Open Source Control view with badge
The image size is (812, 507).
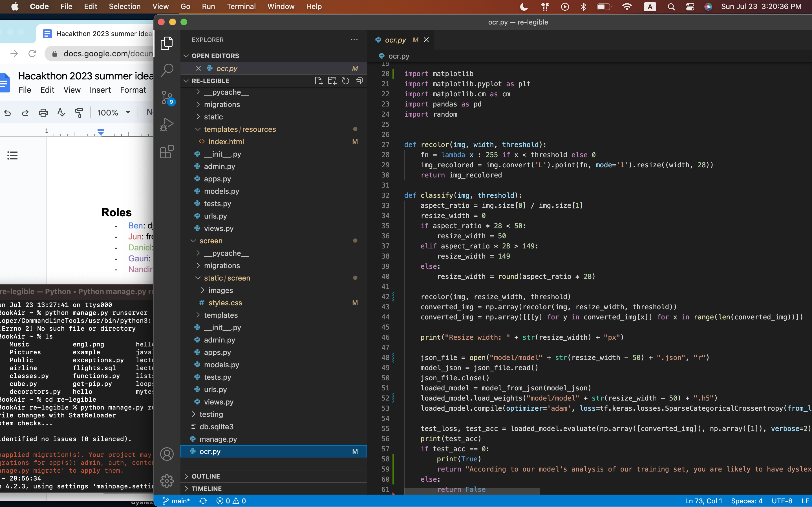coord(167,97)
